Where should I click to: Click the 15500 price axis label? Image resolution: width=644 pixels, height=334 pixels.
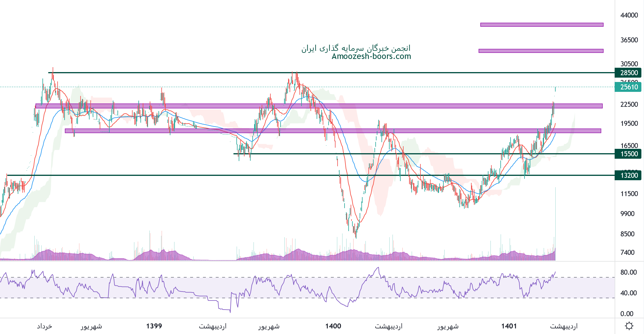[628, 154]
